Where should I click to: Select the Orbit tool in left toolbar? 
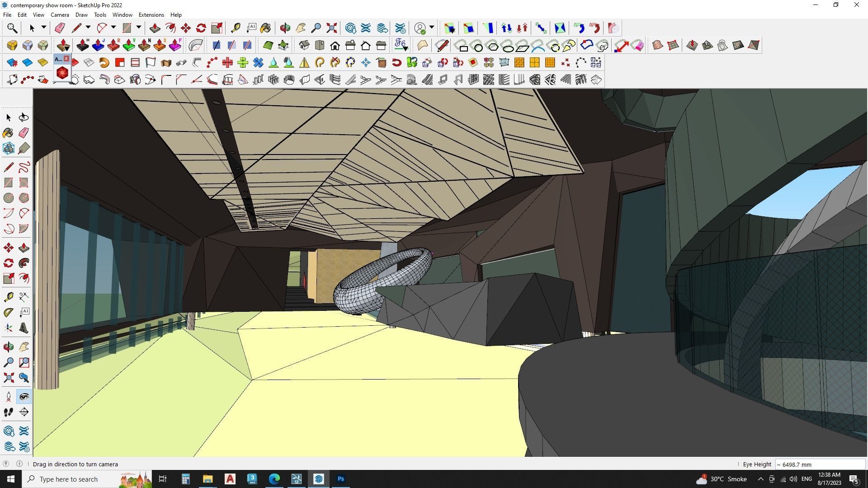coord(9,347)
